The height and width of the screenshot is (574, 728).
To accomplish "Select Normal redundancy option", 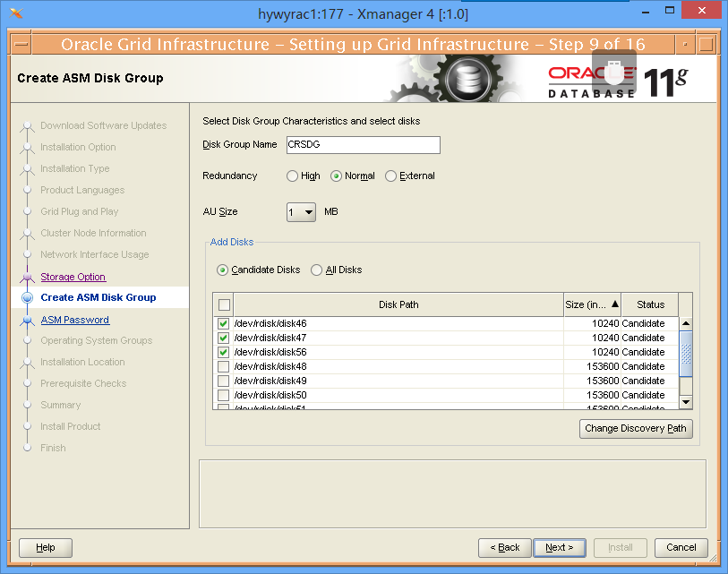I will [336, 176].
